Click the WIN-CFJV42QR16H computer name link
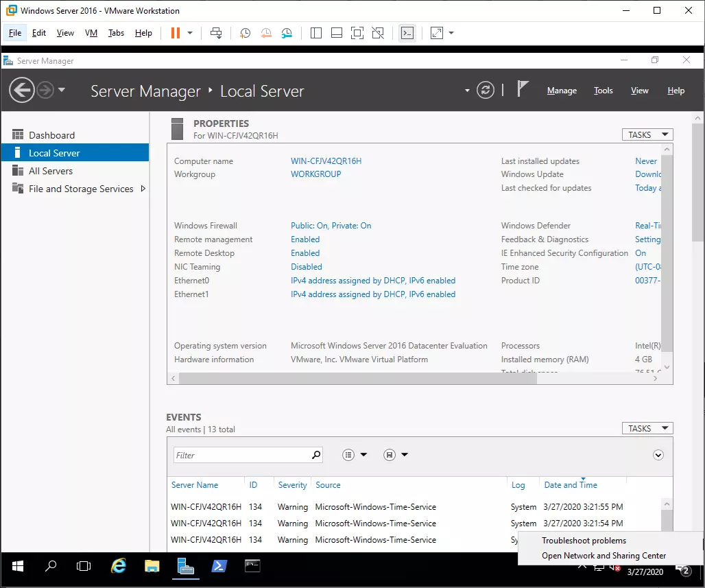Image resolution: width=705 pixels, height=588 pixels. coord(326,161)
